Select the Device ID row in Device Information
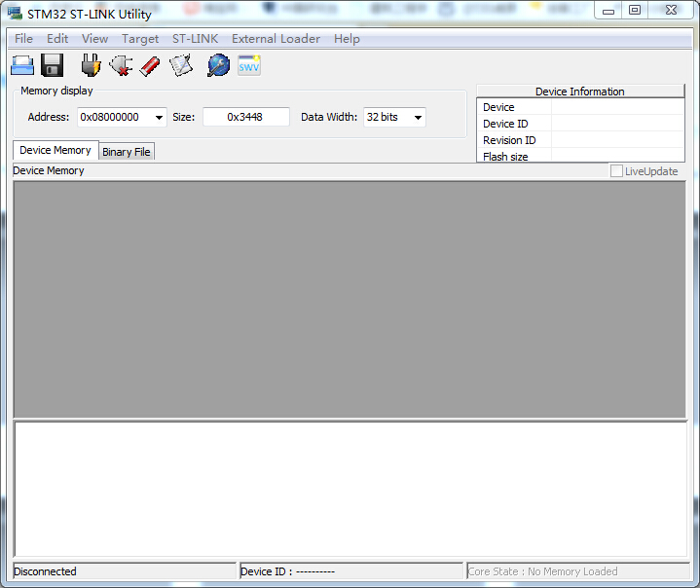Screen dimensions: 700x588 click(580, 124)
